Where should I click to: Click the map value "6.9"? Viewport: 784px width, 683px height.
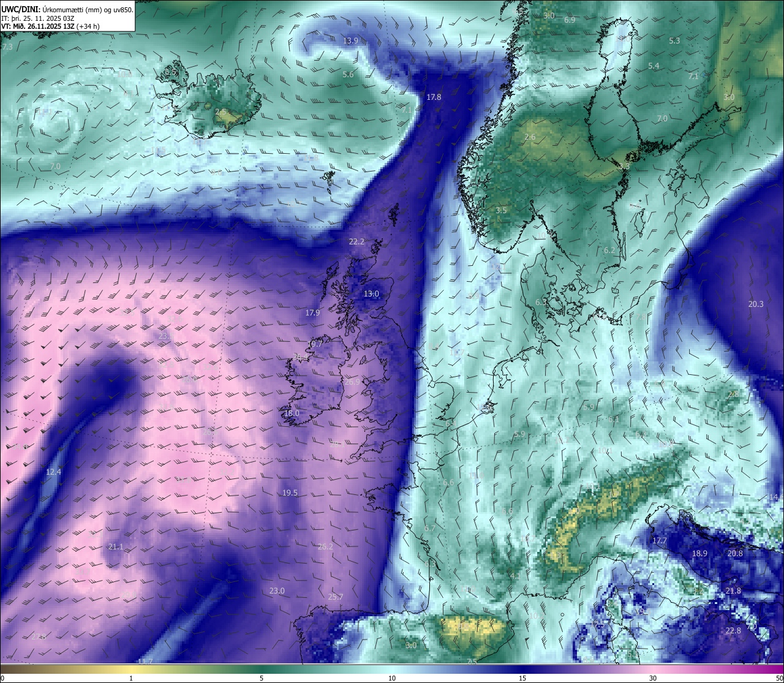(x=570, y=20)
